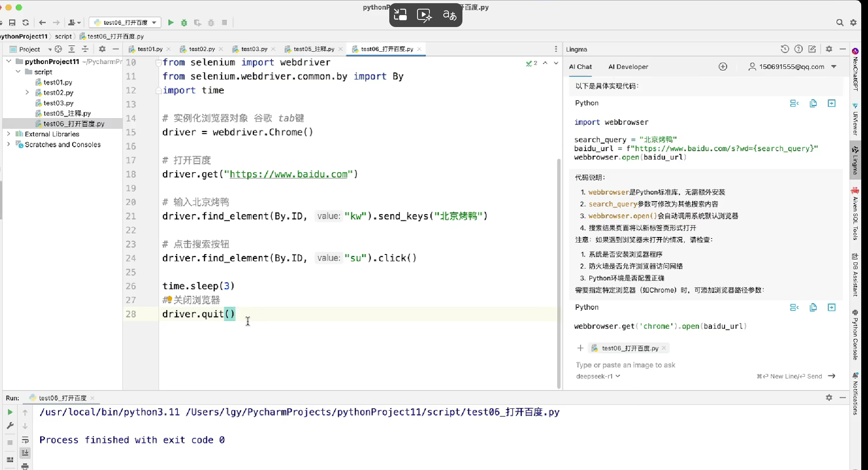
Task: Switch to test02.py editor tab
Action: [202, 49]
